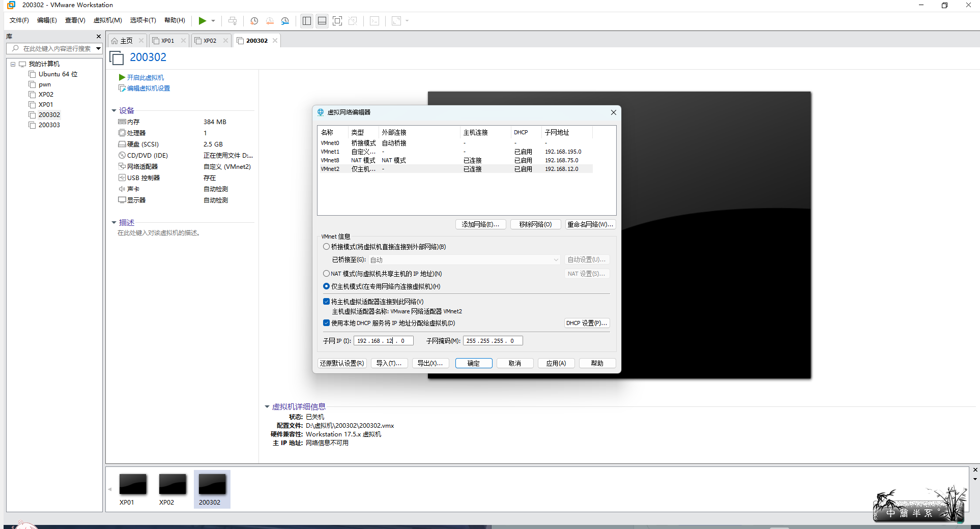Click the DHCP 设置 button

(x=587, y=323)
